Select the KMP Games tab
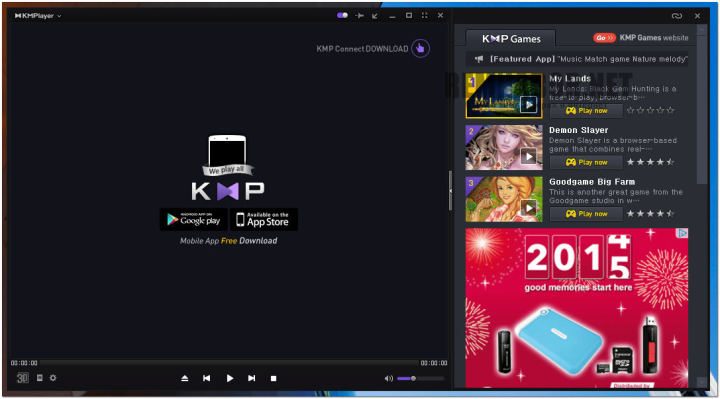This screenshot has height=399, width=720. pos(511,39)
